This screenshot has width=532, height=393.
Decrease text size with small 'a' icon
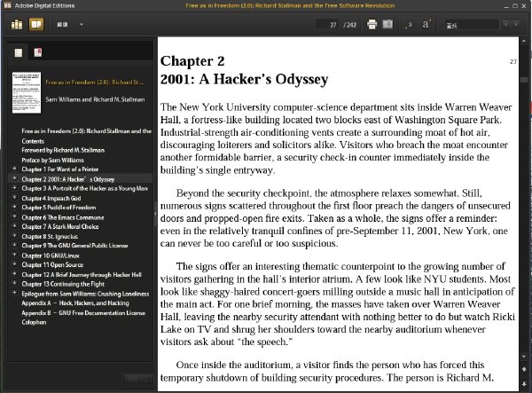[409, 25]
